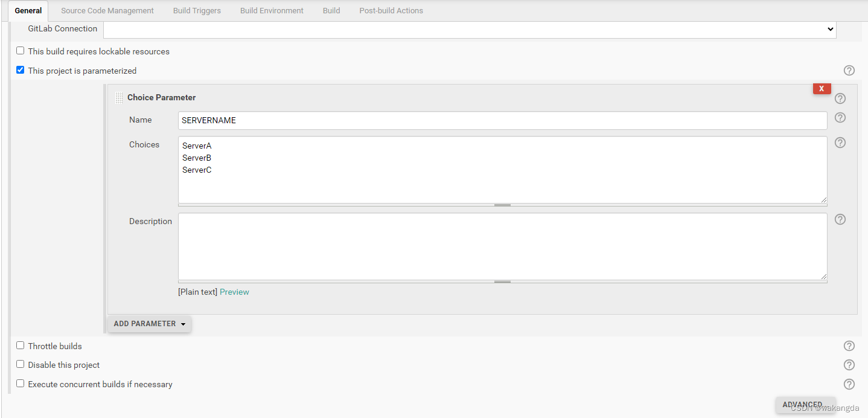This screenshot has width=868, height=418.
Task: Click inside the Choices text area
Action: coord(502,170)
